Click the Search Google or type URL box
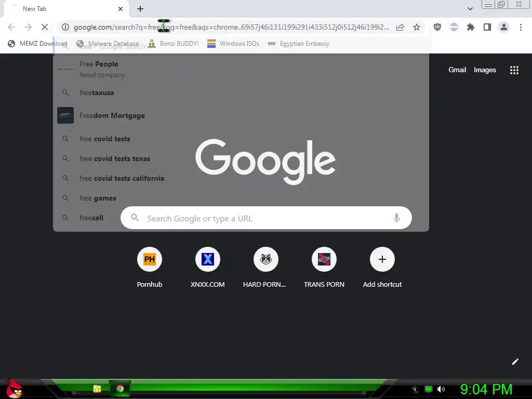 tap(266, 218)
